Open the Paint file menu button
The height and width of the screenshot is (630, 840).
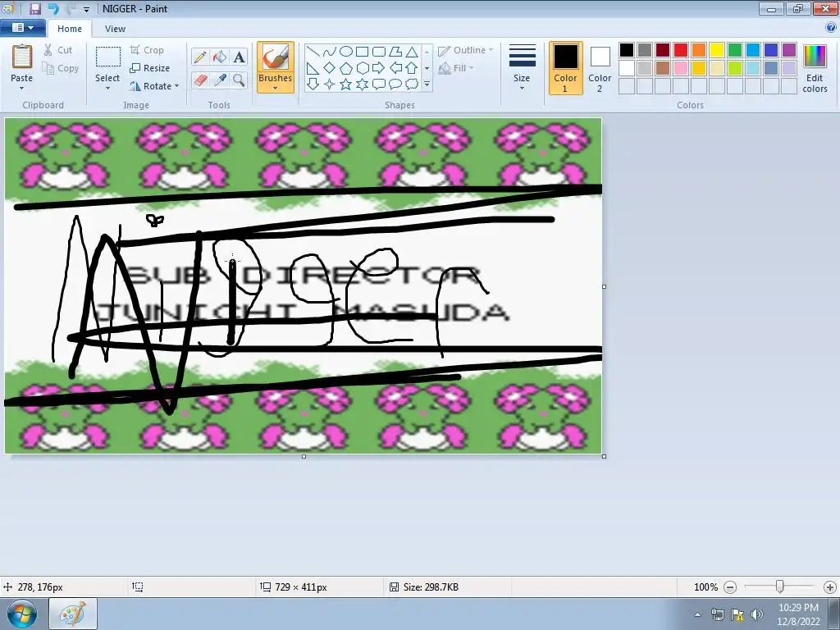22,28
